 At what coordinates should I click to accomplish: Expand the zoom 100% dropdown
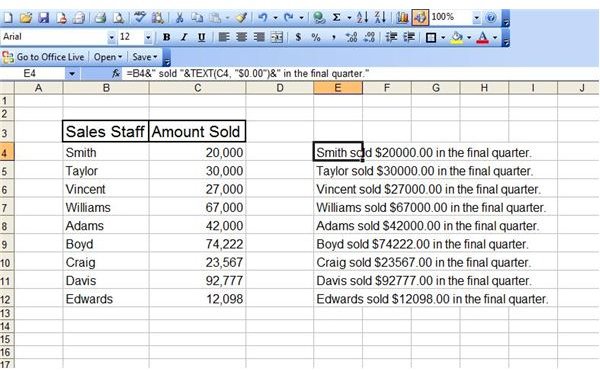pos(476,18)
